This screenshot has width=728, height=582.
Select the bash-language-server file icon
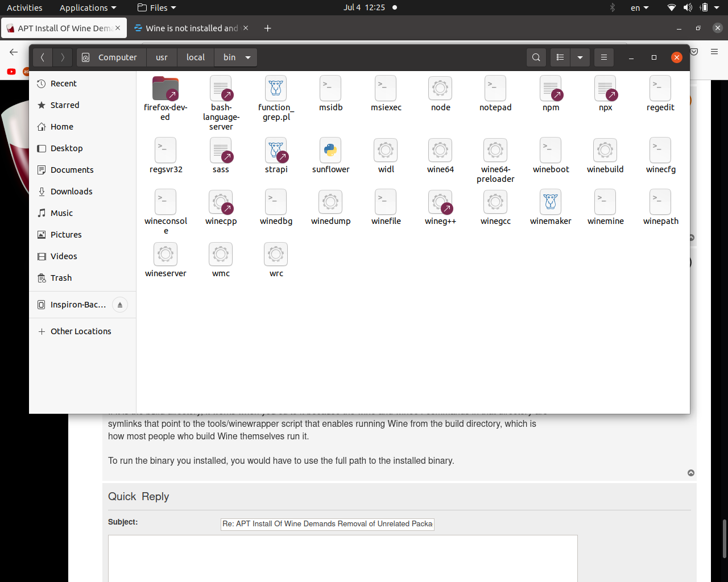[221, 89]
